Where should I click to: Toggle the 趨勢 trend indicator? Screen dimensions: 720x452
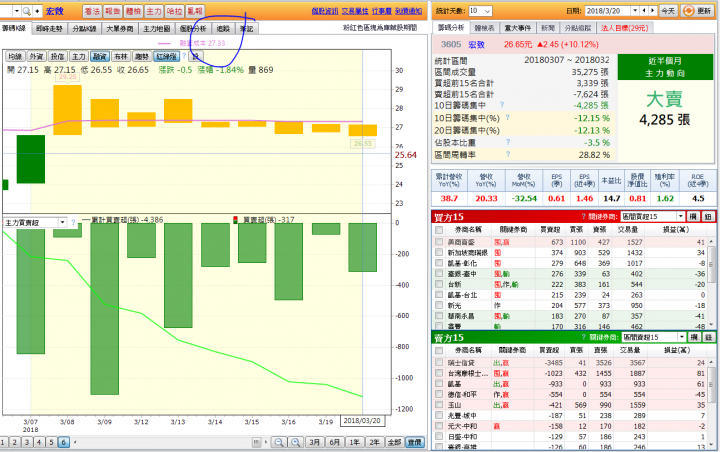pos(142,56)
